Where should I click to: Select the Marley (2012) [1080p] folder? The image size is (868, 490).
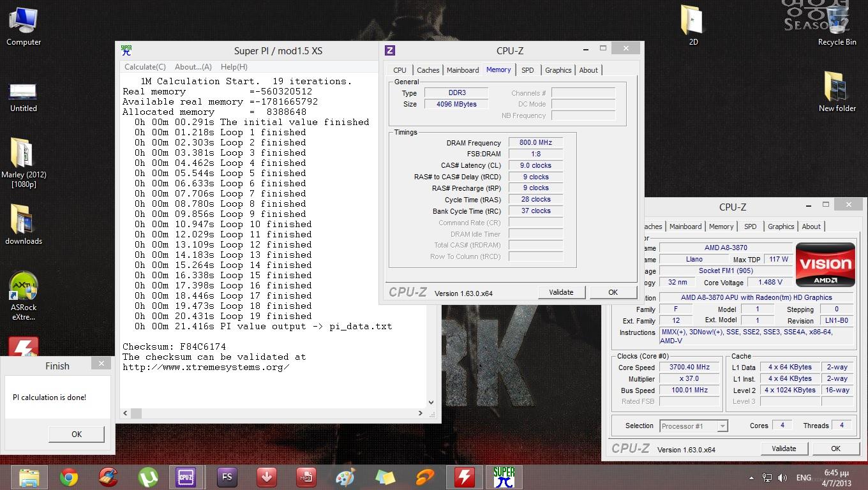point(24,162)
